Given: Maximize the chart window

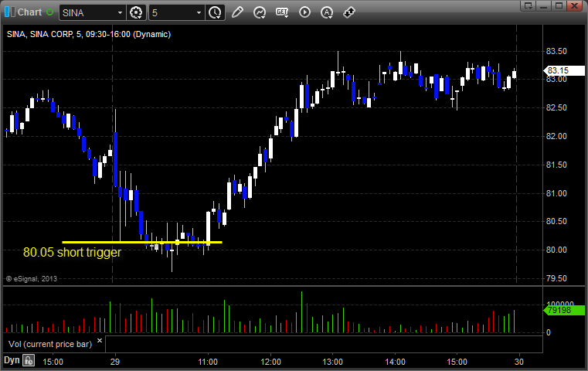Looking at the screenshot, I should coord(559,5).
